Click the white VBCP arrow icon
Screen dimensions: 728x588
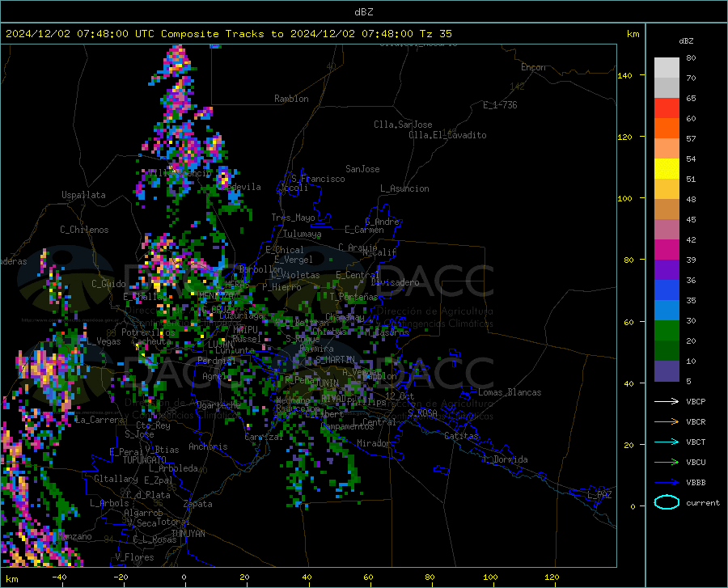point(667,401)
